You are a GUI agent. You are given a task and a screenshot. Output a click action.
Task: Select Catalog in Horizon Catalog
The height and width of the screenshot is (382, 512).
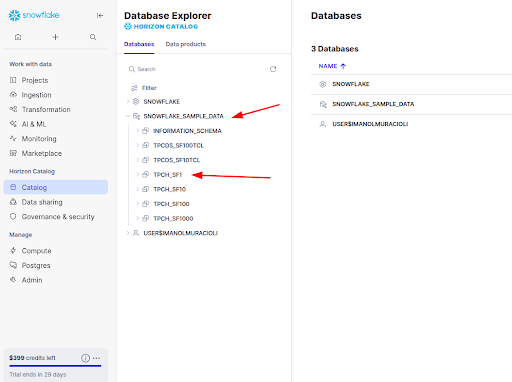(56, 187)
